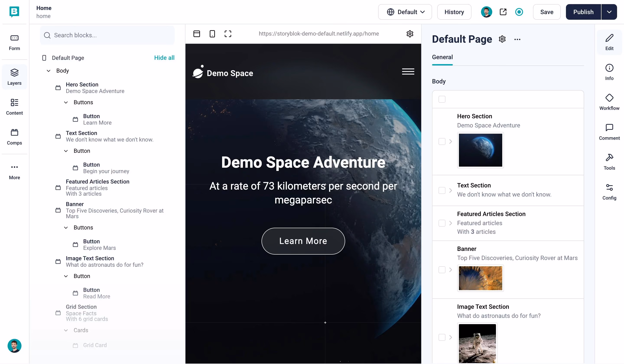This screenshot has width=624, height=364.
Task: Open the Tools panel
Action: pos(609,162)
